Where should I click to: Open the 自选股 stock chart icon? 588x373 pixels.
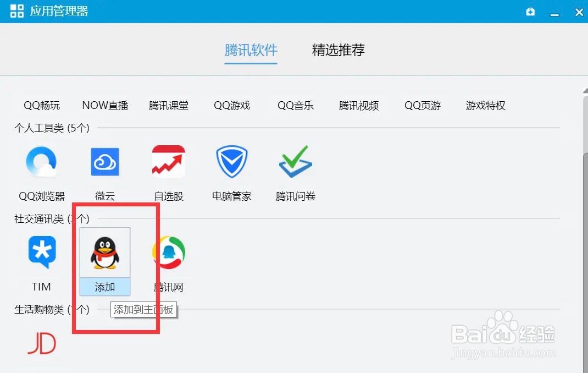coord(168,162)
